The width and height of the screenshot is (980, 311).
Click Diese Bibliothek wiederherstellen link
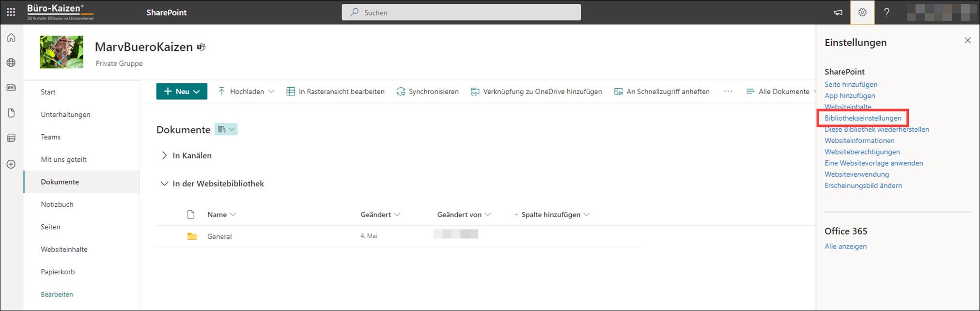(877, 129)
